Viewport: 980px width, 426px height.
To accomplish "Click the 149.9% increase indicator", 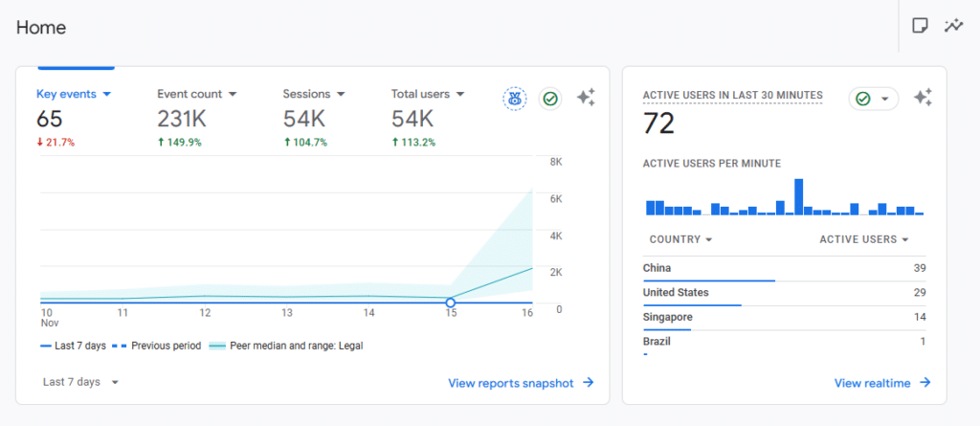I will coord(179,143).
